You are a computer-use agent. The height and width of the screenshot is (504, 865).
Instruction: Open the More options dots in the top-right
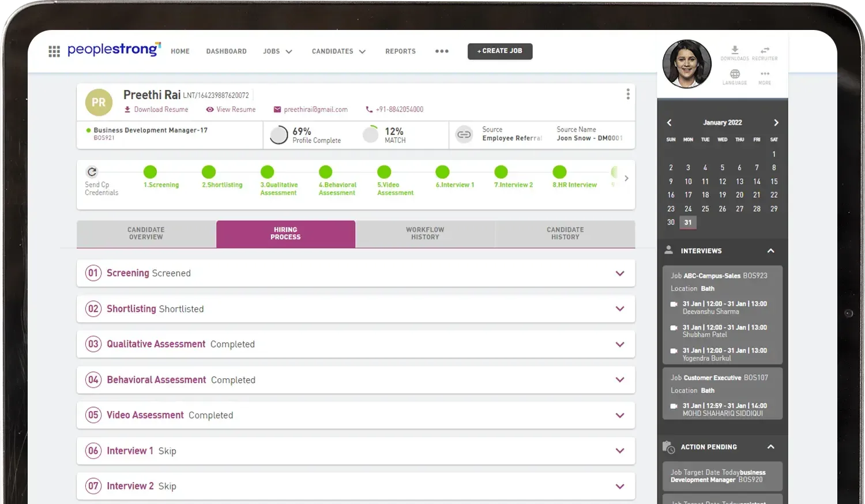764,74
